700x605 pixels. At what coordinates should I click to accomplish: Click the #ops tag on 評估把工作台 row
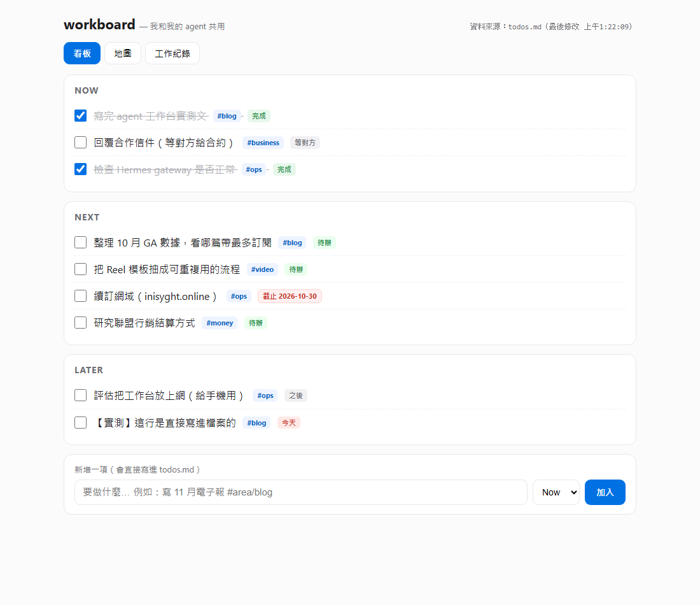[x=265, y=396]
